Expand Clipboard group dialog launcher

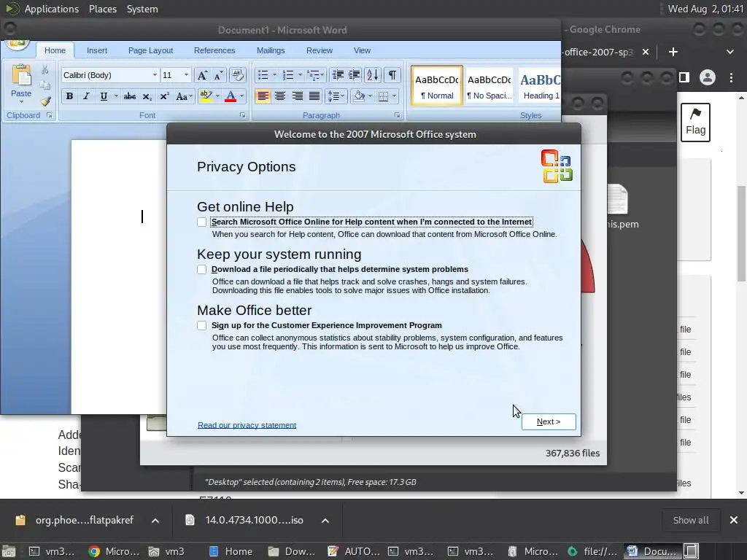pyautogui.click(x=49, y=115)
